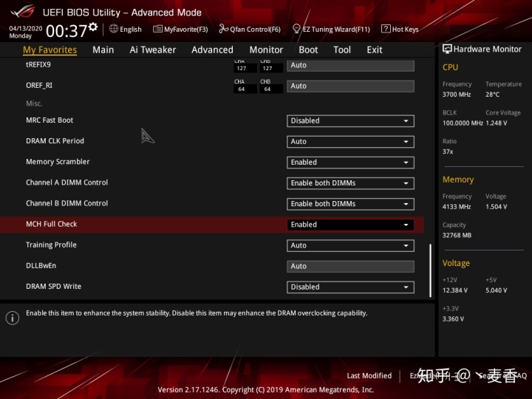
Task: Open Hot Keys question mark icon
Action: point(386,29)
